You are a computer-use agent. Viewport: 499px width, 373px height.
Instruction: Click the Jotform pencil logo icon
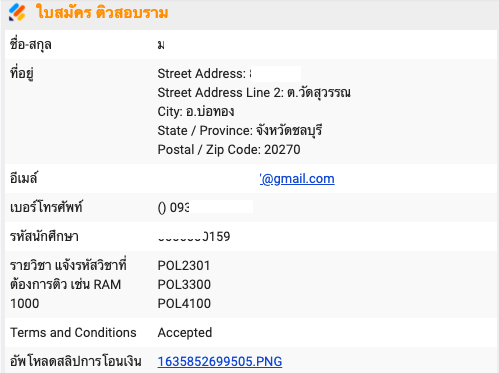[17, 12]
